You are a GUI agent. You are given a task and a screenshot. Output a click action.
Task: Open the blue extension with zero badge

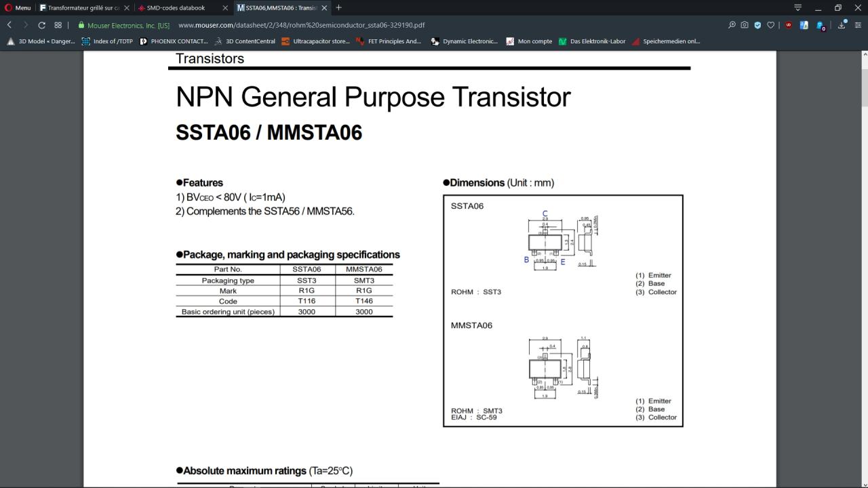coord(821,26)
